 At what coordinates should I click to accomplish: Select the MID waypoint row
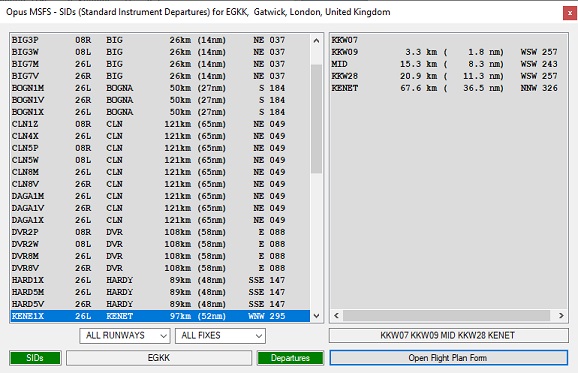pos(449,64)
